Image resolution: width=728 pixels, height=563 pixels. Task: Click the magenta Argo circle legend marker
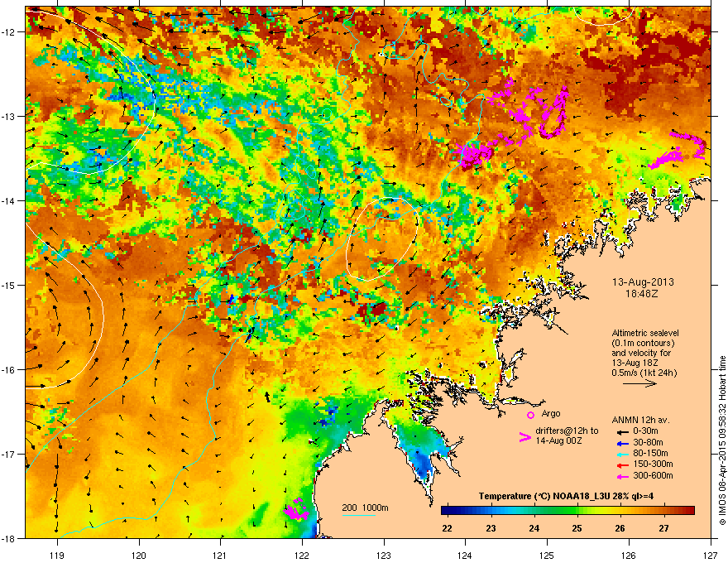[x=530, y=415]
